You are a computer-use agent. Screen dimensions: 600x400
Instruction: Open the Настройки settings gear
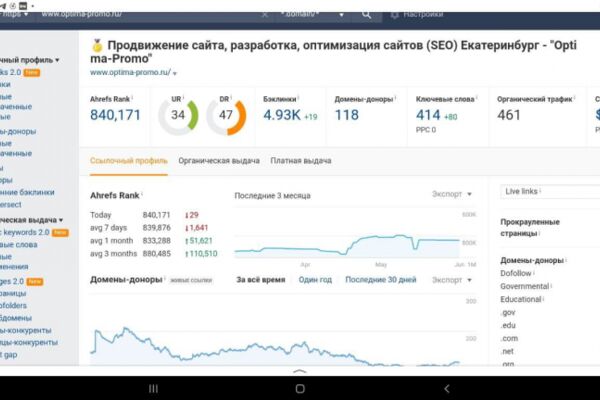417,15
